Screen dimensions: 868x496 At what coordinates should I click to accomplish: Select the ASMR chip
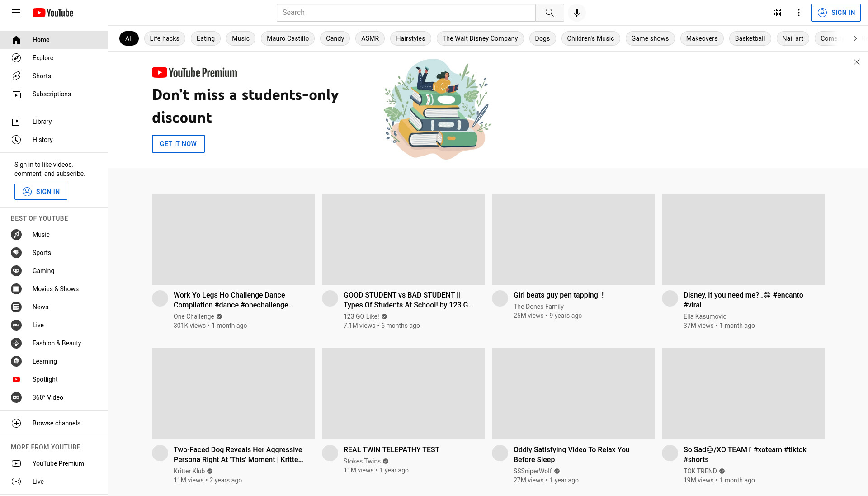click(x=370, y=38)
